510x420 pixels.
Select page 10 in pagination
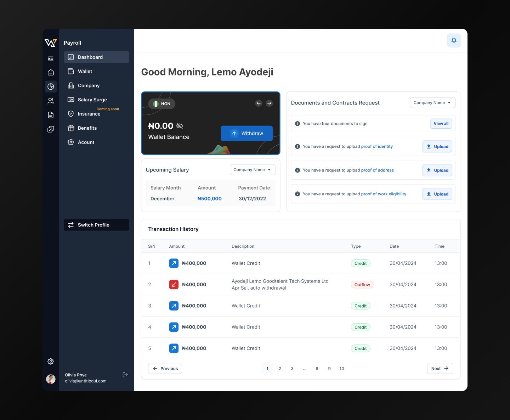point(342,369)
